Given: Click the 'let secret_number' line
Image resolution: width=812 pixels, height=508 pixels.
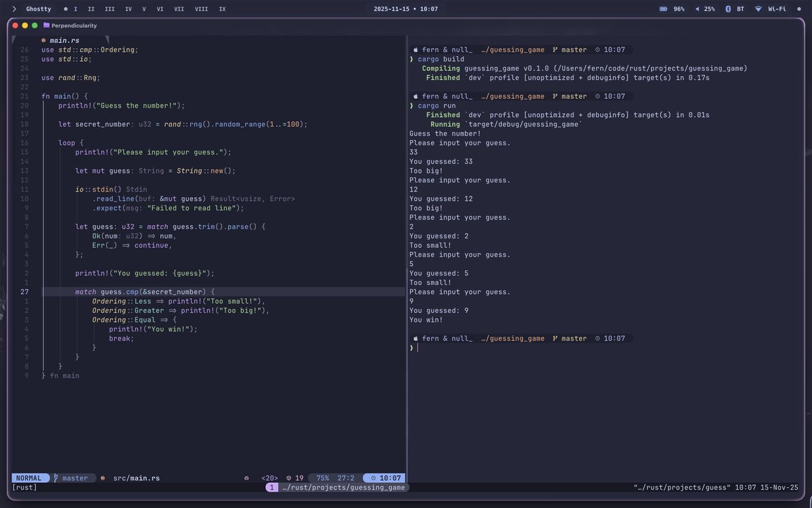Looking at the screenshot, I should [x=183, y=125].
